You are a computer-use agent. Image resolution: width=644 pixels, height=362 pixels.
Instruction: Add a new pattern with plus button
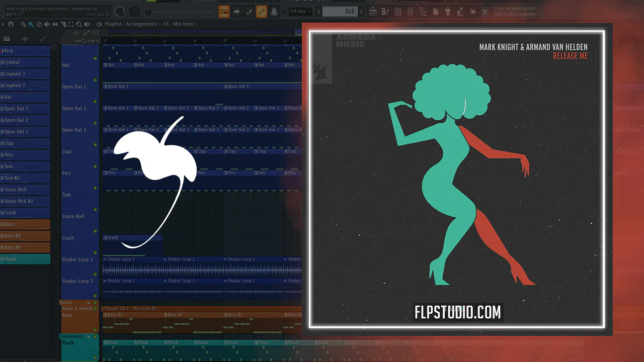click(x=361, y=11)
